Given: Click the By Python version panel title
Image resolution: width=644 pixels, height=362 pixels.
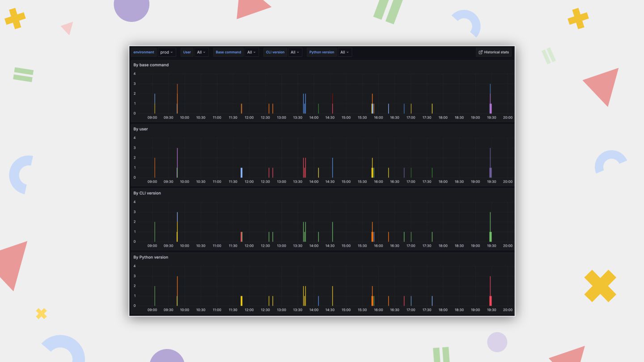Looking at the screenshot, I should click(151, 257).
